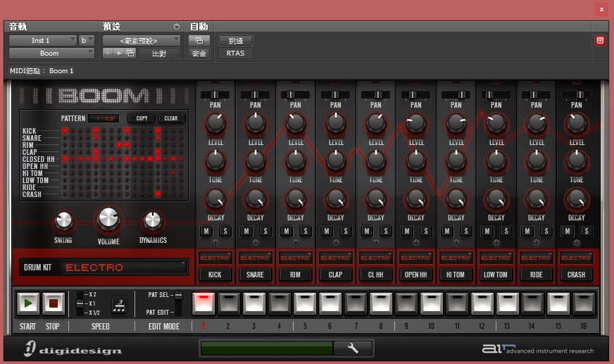
Task: Toggle step 13 sequencer pad
Action: click(507, 303)
